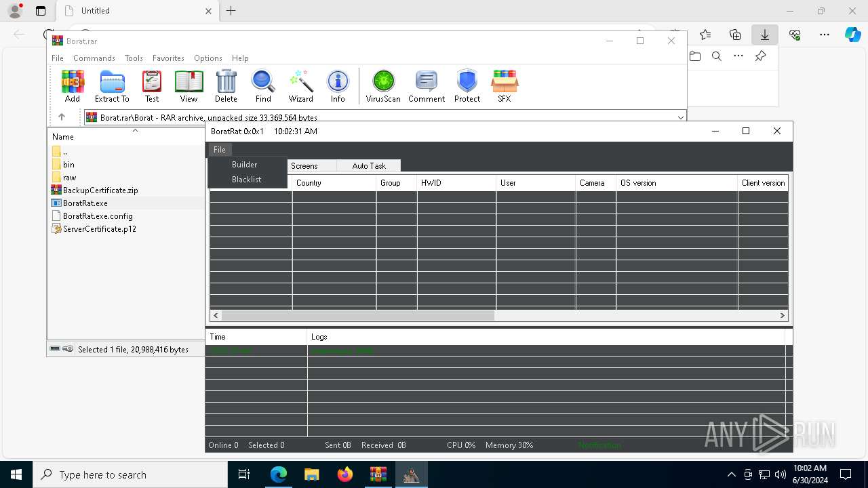Image resolution: width=868 pixels, height=488 pixels.
Task: Open the Favorites menu
Action: (168, 58)
